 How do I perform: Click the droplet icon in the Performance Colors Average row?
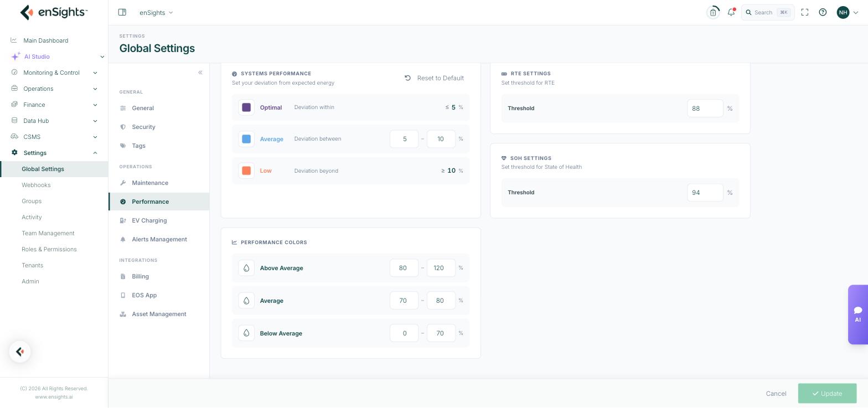[x=246, y=301]
